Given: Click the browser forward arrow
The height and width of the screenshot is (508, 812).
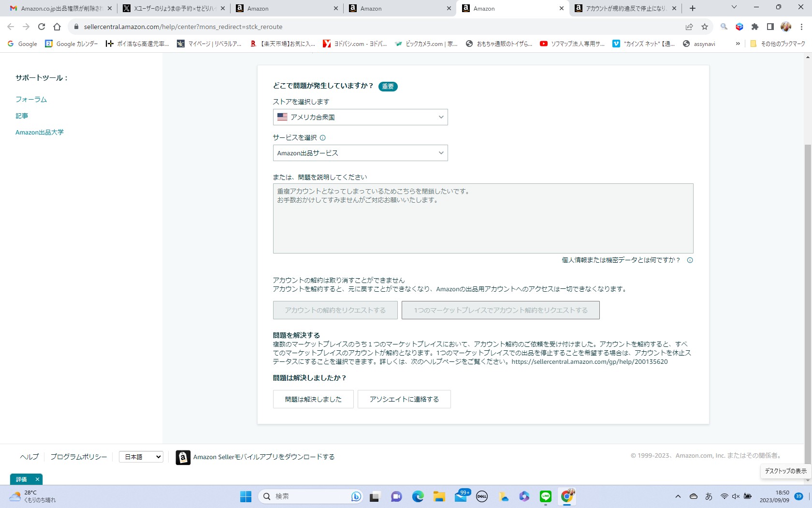Looking at the screenshot, I should tap(26, 27).
